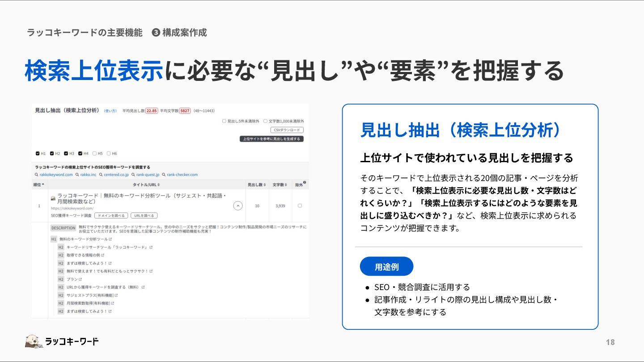Toggle the H1 heading checkbox
The image size is (644, 362).
point(38,153)
